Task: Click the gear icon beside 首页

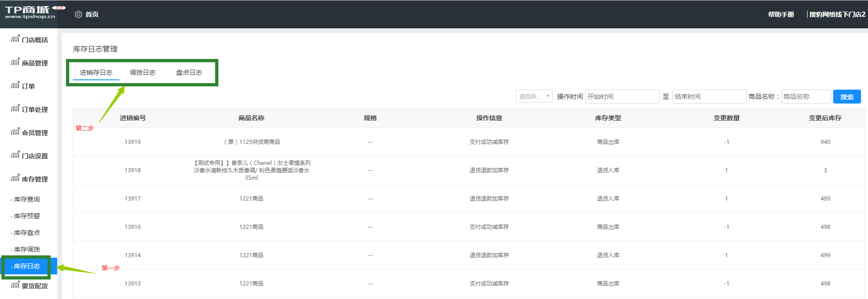Action: (x=79, y=14)
